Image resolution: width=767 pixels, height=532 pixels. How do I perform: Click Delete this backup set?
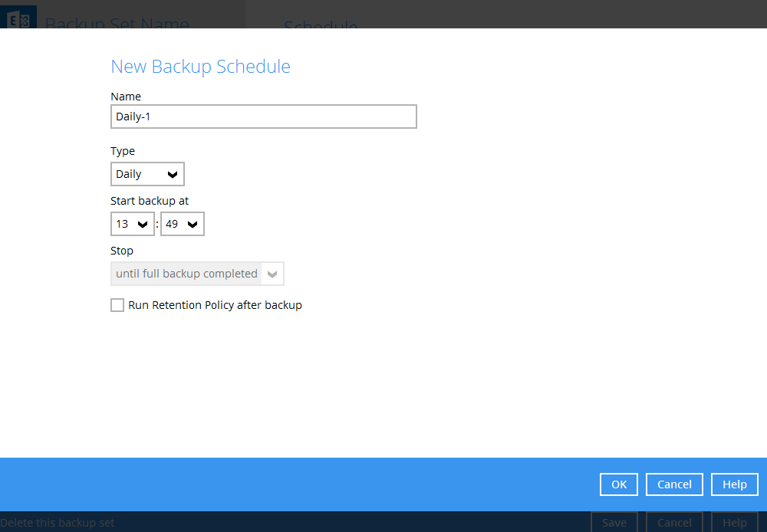58,523
